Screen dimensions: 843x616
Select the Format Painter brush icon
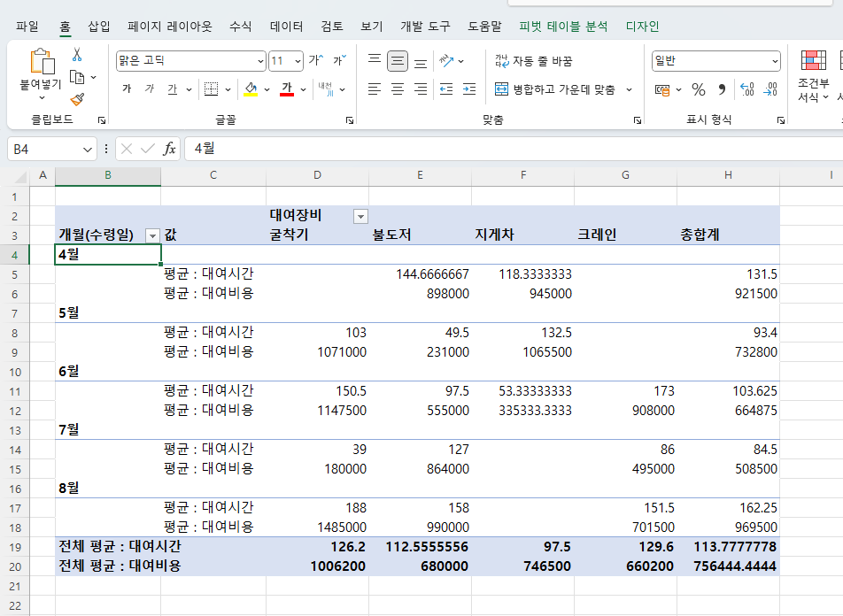[77, 99]
